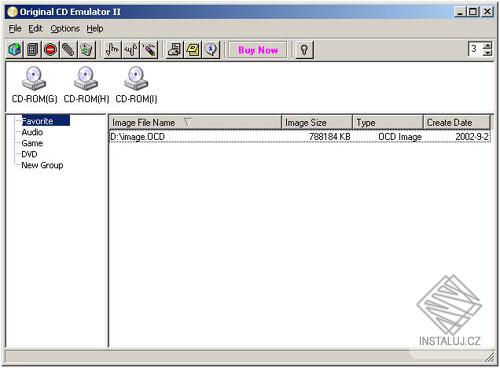The image size is (500, 368).
Task: Click the title bar application icon
Action: [12, 12]
